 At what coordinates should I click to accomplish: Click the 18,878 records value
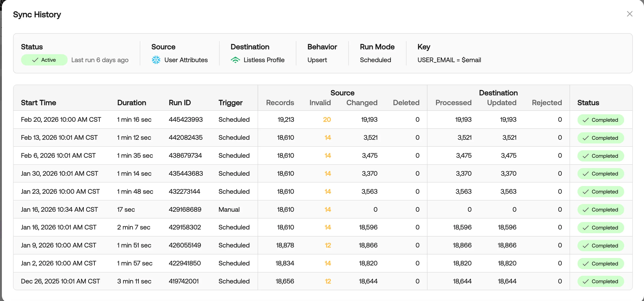click(285, 245)
